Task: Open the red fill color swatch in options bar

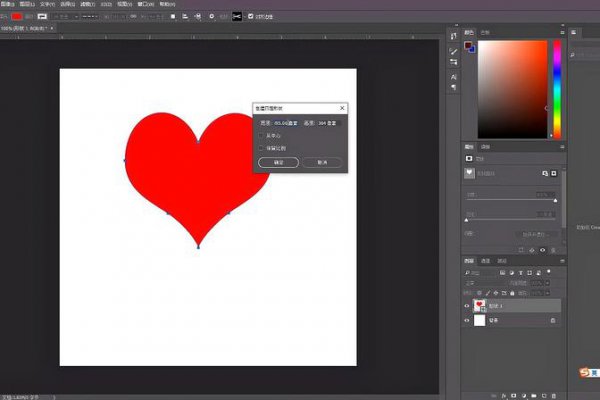Action: (16, 16)
